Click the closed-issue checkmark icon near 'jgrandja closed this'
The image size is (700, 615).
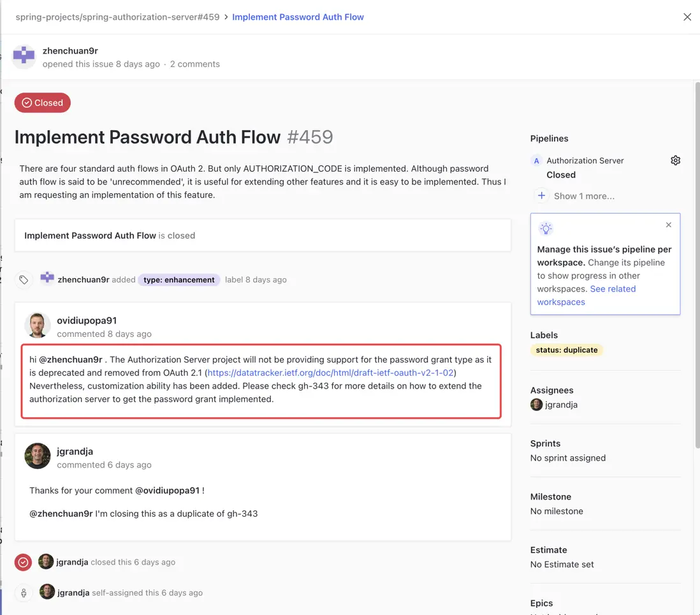tap(23, 562)
